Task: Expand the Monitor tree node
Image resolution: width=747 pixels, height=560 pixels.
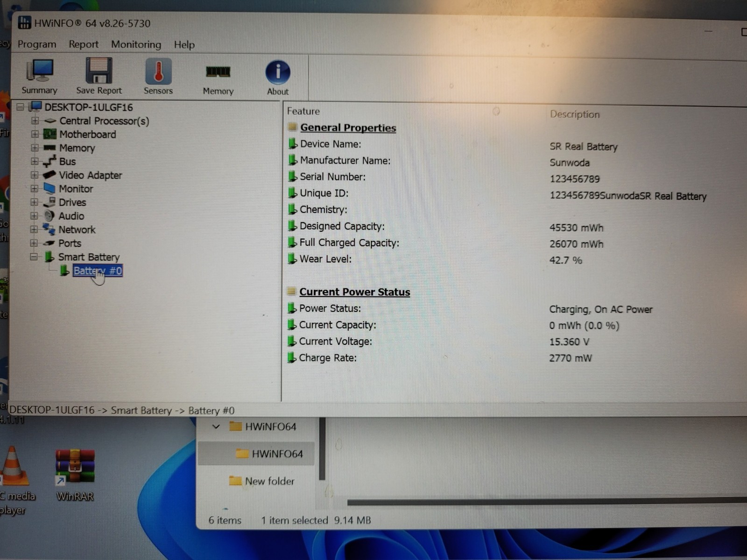Action: [35, 189]
